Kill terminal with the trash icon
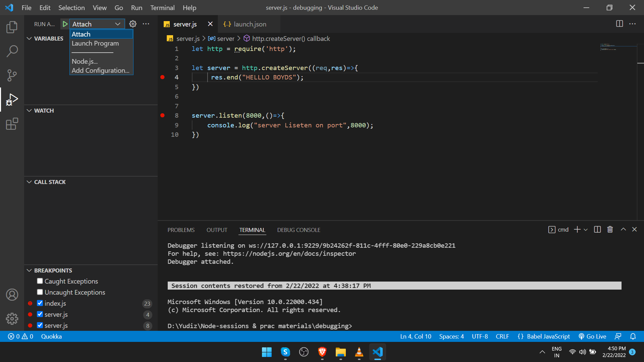The height and width of the screenshot is (362, 644). (x=610, y=230)
